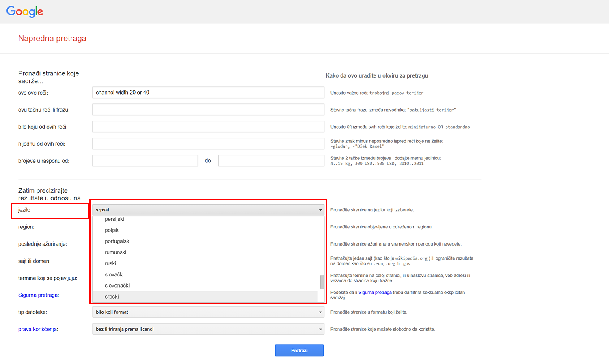Click 'Kako da ovo uradite u okviru za pretragu'
609x364 pixels.
377,75
